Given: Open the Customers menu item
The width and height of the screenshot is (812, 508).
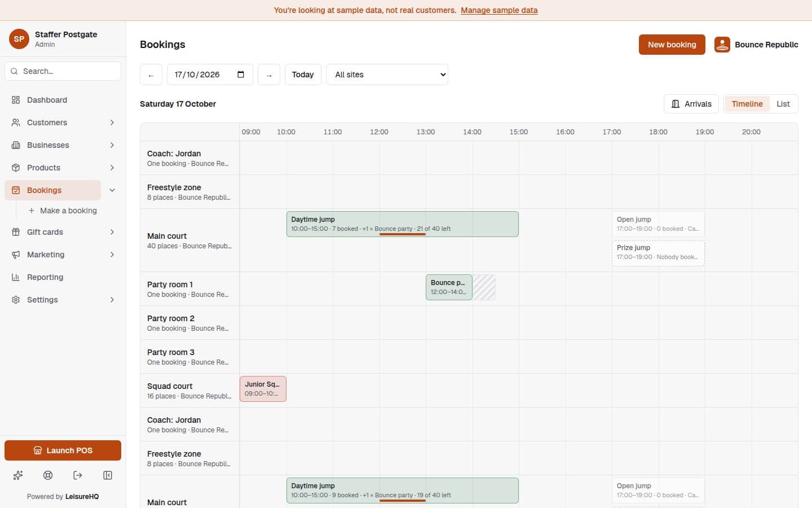Looking at the screenshot, I should click(53, 122).
